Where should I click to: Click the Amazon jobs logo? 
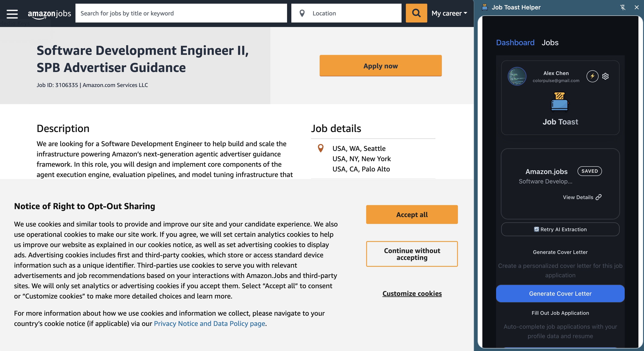point(49,14)
